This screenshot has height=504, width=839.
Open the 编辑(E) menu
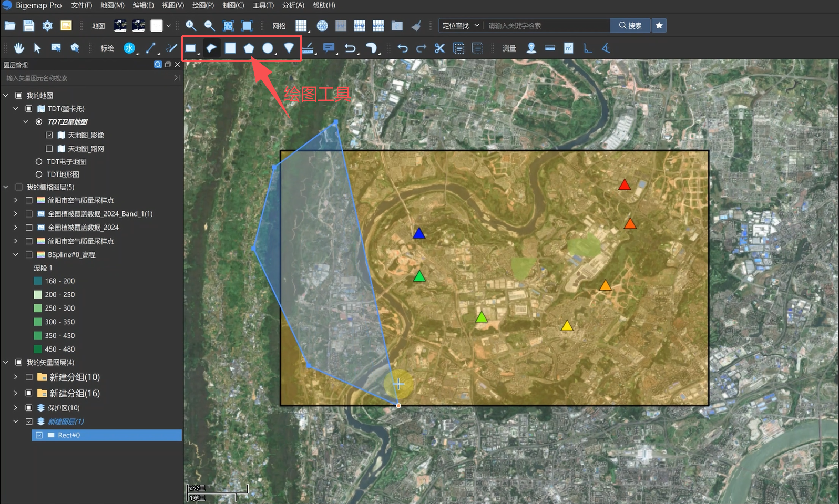[144, 5]
